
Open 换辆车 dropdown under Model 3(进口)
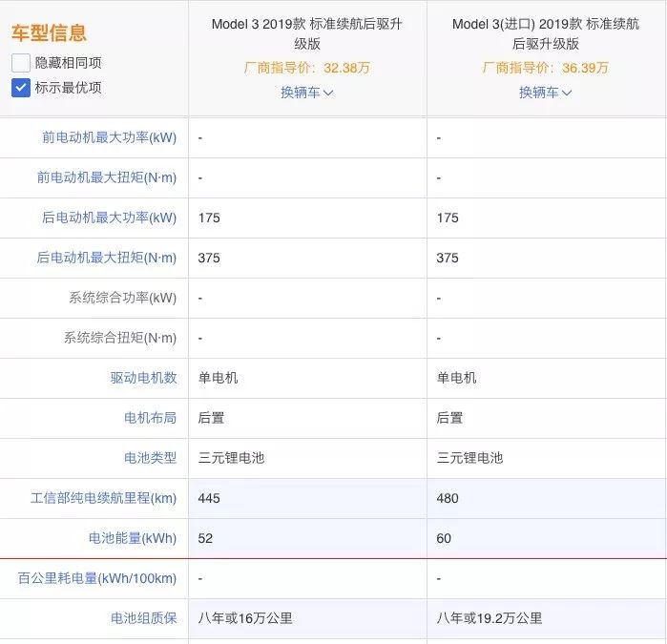[546, 93]
